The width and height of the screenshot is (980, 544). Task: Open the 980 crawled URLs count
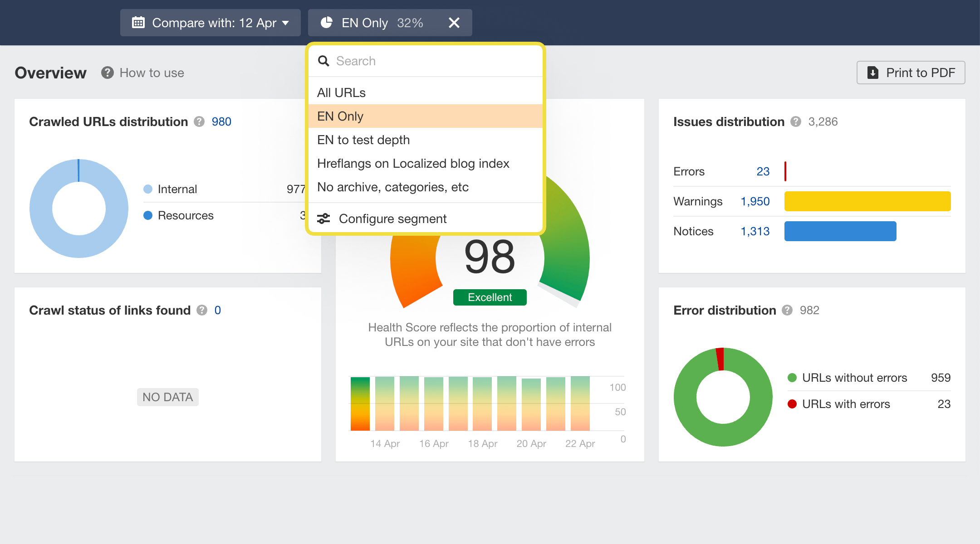click(x=221, y=121)
